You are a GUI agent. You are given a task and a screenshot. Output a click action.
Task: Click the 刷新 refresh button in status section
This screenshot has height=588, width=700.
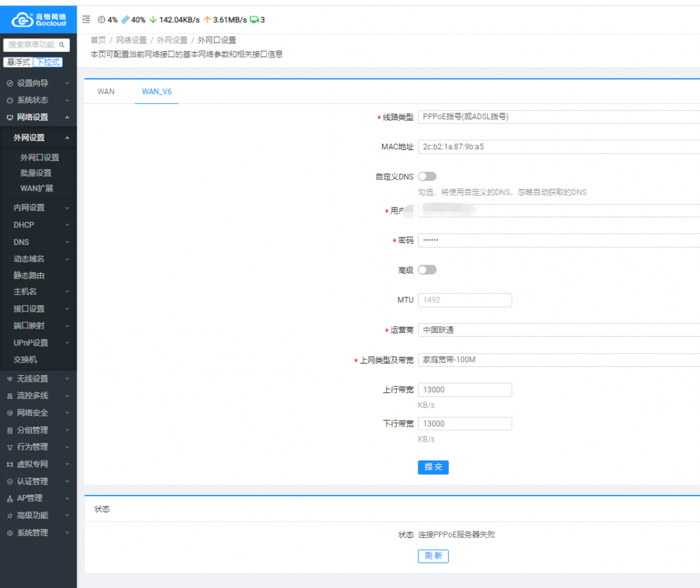[x=432, y=556]
